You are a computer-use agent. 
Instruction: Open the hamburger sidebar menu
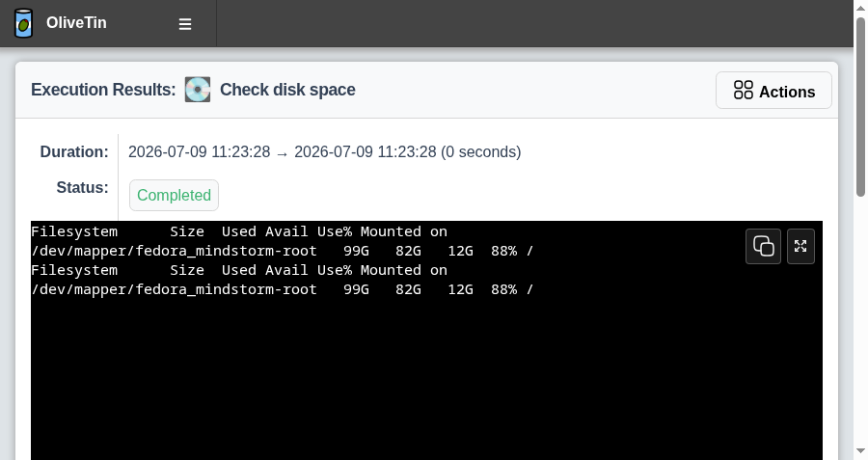tap(185, 24)
